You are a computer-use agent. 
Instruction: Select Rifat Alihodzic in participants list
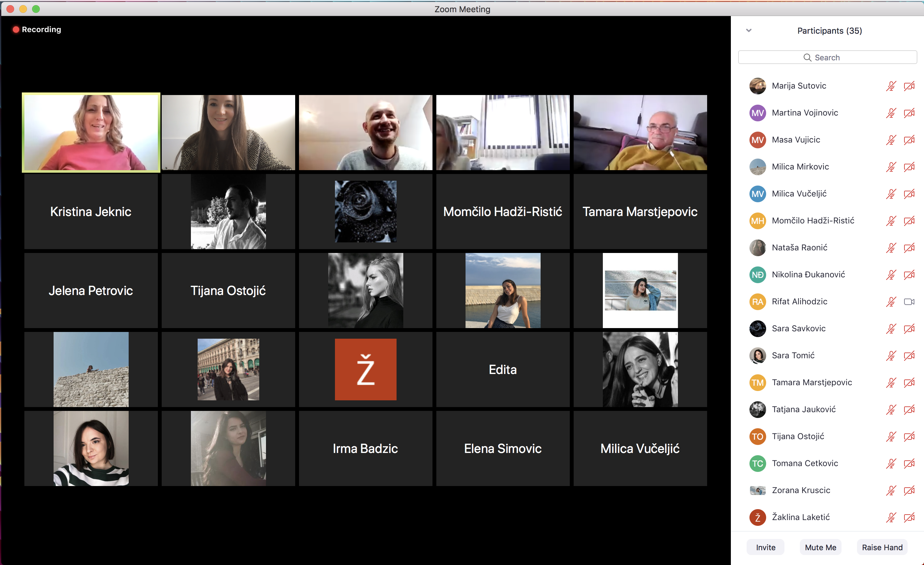(828, 302)
